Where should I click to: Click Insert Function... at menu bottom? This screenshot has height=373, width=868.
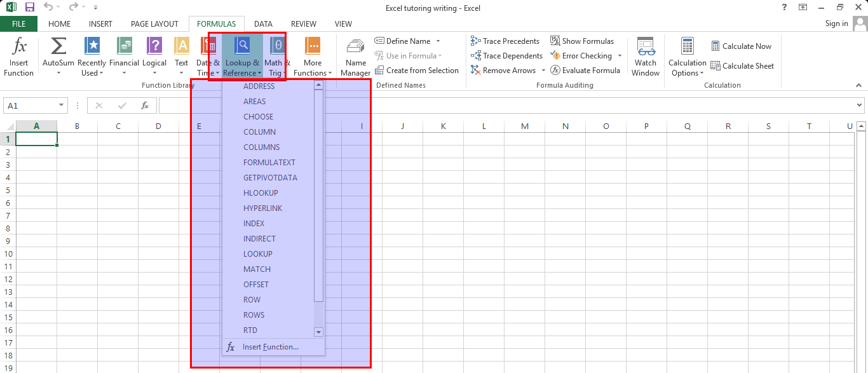[270, 347]
